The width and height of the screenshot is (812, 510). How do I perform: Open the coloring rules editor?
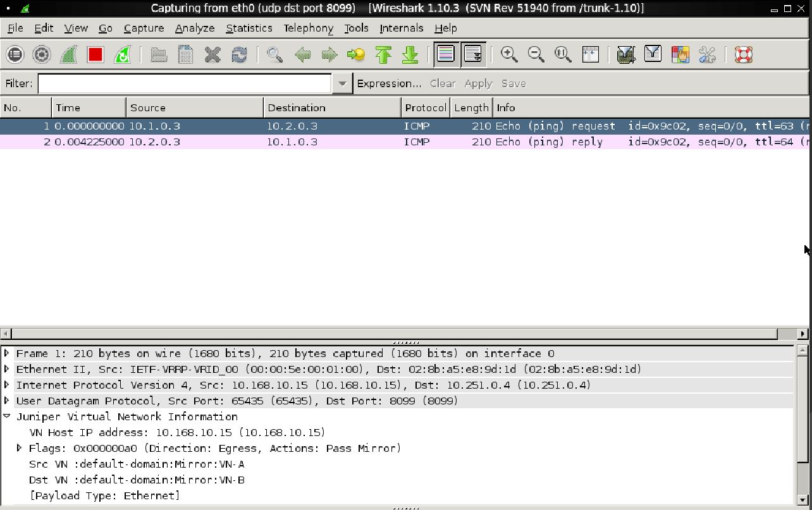click(680, 54)
